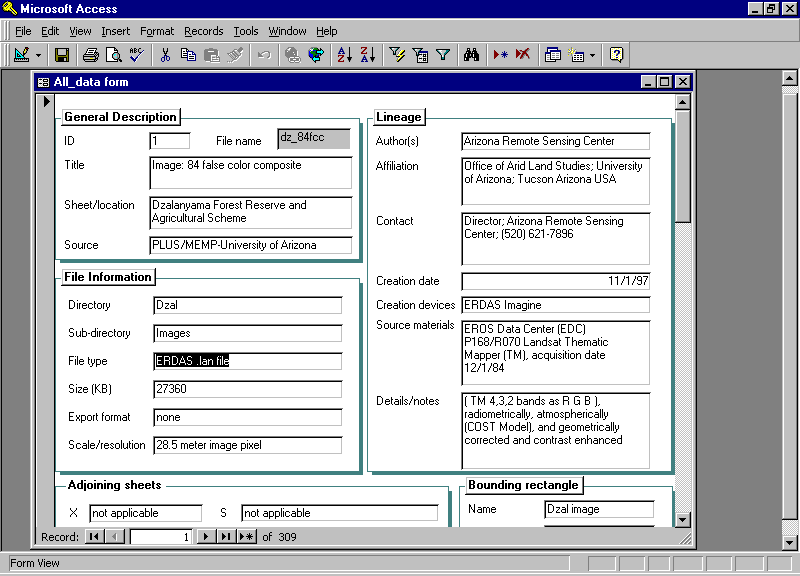
Task: Click the Creation date field
Action: (x=556, y=281)
